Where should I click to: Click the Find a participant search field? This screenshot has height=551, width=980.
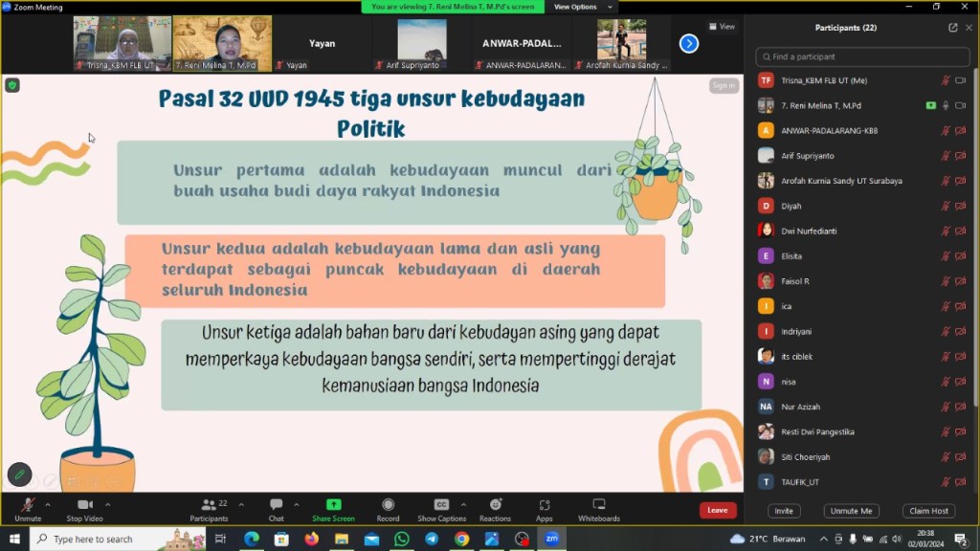[x=861, y=56]
